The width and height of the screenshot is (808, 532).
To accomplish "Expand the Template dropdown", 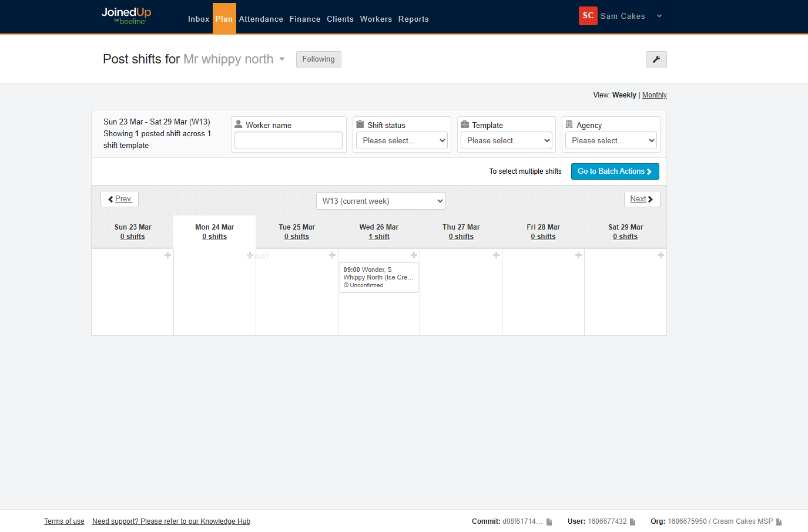I will coord(507,141).
